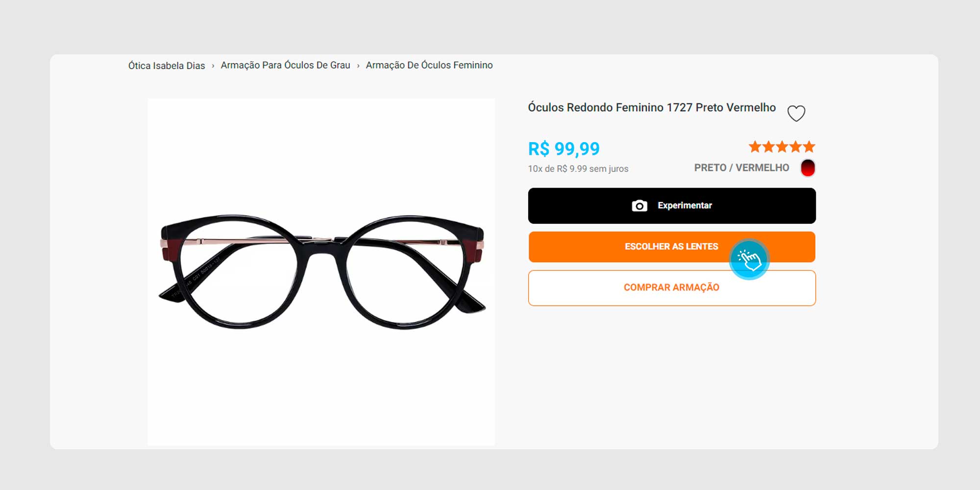Viewport: 980px width, 490px height.
Task: Open Armação Para Óculos De Grau breadcrumb
Action: tap(285, 65)
